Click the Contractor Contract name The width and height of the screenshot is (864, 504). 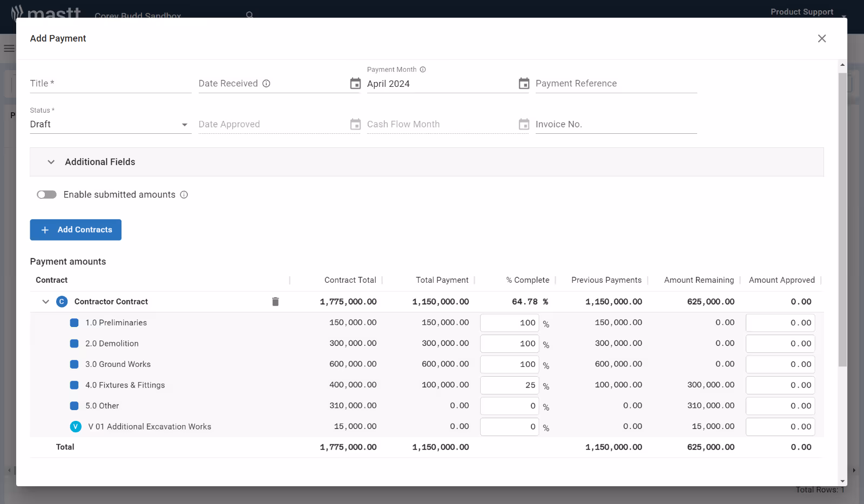tap(111, 302)
